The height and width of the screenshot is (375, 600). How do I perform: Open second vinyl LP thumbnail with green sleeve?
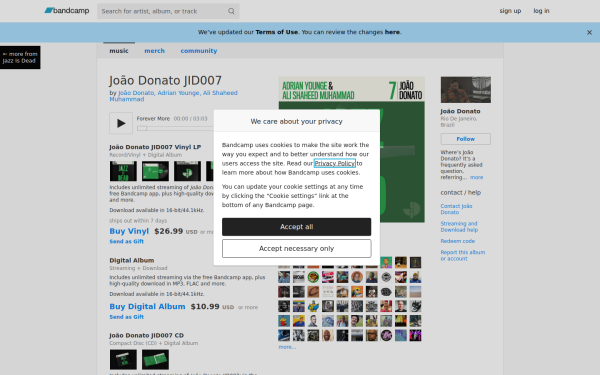[155, 171]
